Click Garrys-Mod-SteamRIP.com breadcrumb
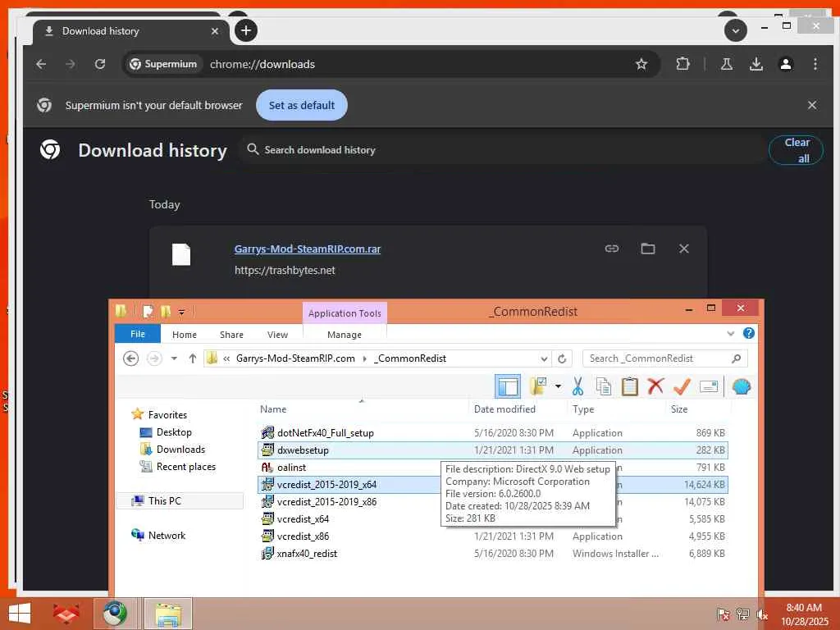 295,358
